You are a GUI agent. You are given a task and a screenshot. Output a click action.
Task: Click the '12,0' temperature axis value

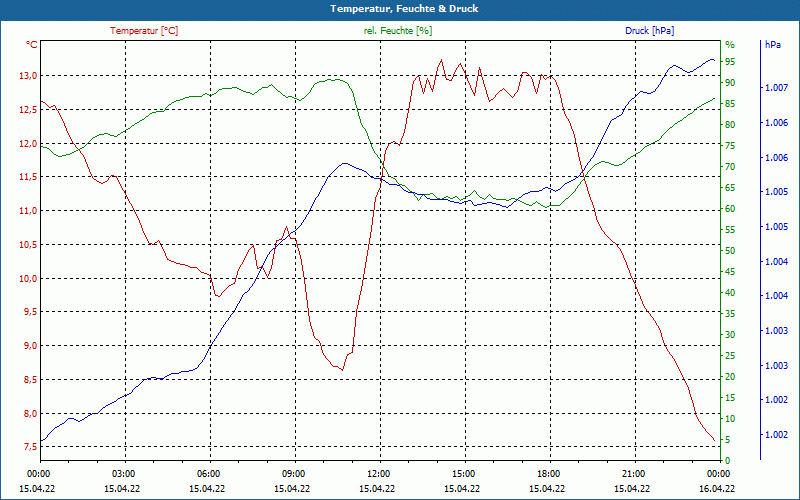[x=29, y=143]
